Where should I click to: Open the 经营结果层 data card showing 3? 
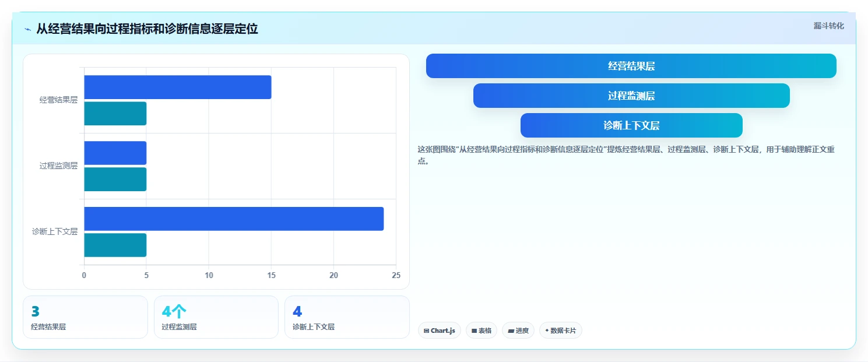[85, 317]
